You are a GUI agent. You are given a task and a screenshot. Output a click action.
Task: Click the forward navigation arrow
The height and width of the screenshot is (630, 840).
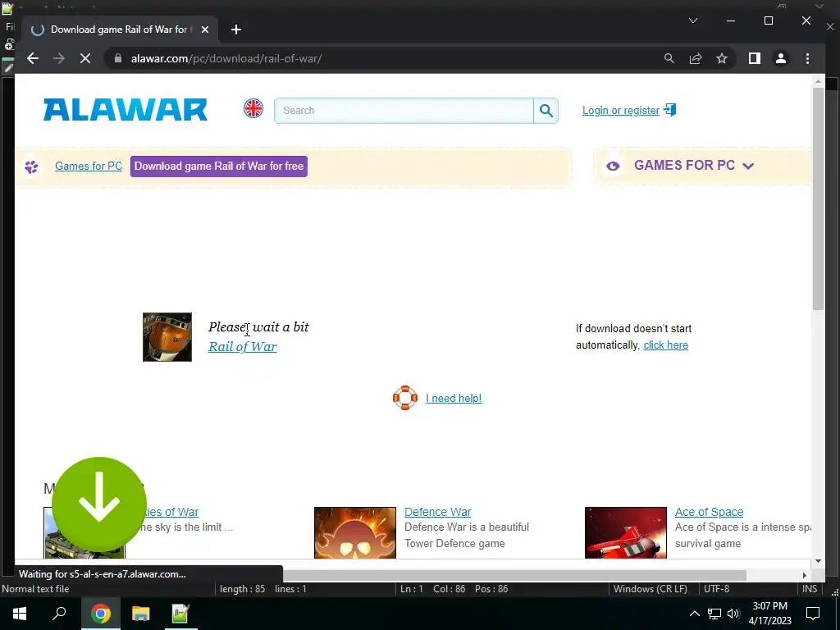point(59,58)
